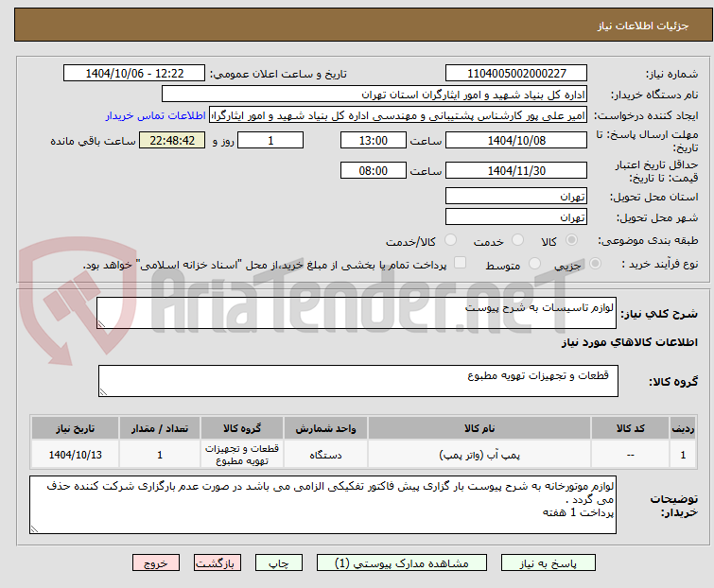Click the بازگشت back button
The width and height of the screenshot is (714, 588).
click(217, 563)
